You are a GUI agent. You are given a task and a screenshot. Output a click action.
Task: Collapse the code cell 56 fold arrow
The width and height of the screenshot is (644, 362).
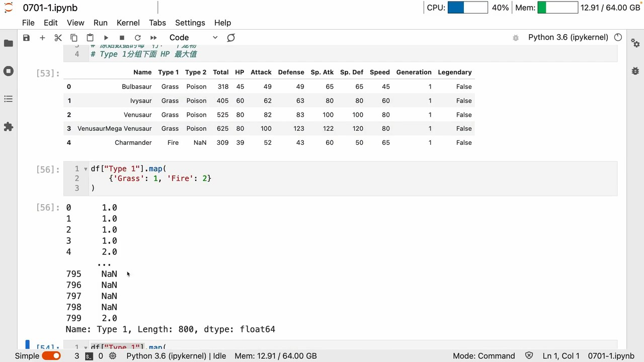(86, 169)
